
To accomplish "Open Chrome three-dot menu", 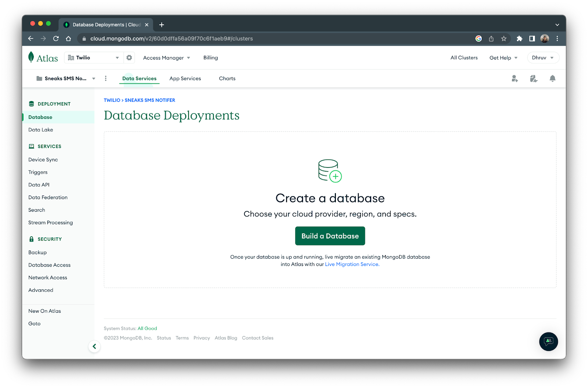I will pyautogui.click(x=557, y=39).
